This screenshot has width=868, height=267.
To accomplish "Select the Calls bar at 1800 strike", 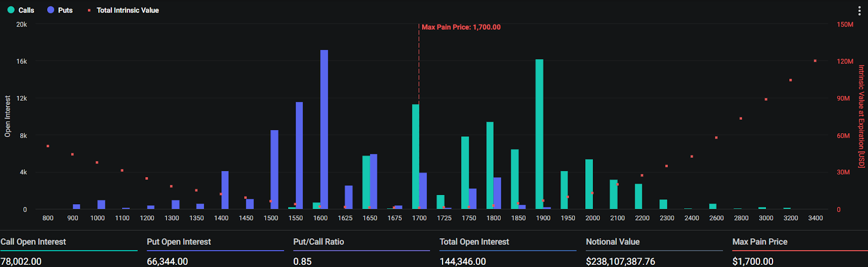I will [x=490, y=166].
